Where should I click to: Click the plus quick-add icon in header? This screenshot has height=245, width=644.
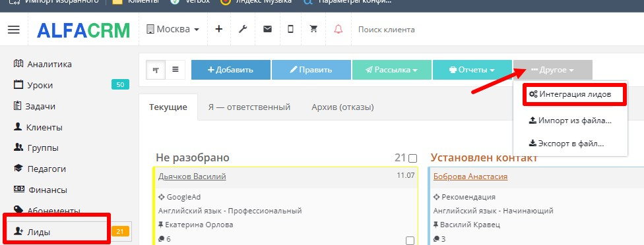tap(219, 29)
